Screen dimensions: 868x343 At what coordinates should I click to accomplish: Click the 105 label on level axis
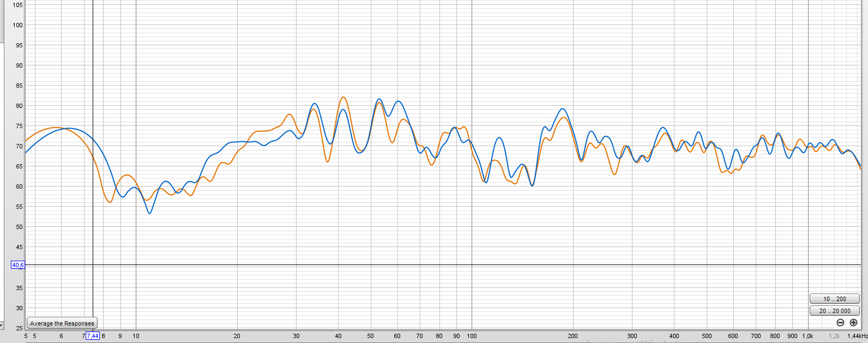(18, 5)
